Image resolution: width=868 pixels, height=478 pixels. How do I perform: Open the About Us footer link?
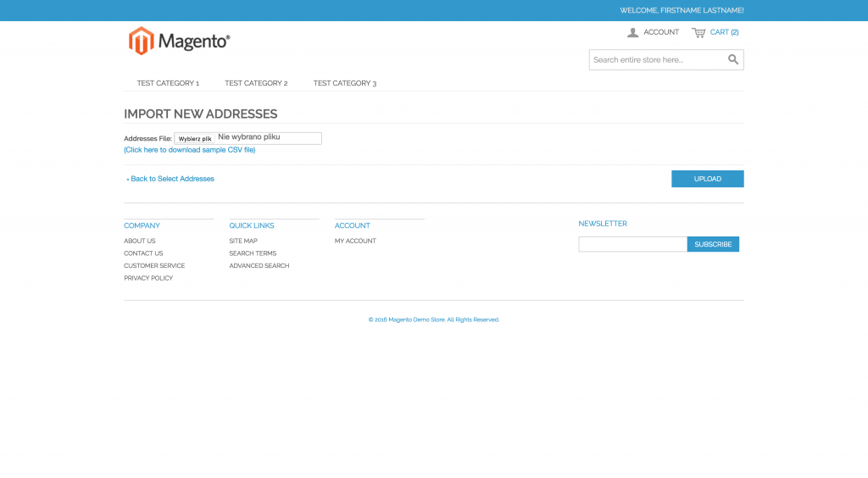[140, 241]
